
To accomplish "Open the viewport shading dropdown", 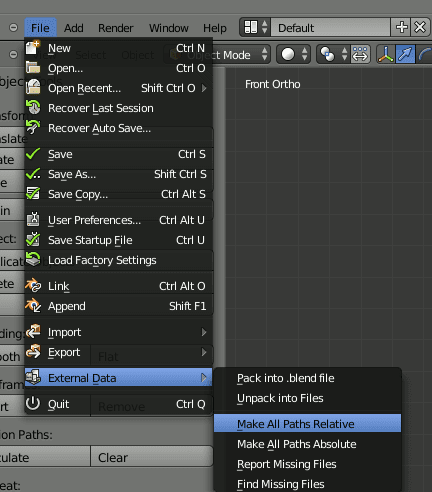I will (x=294, y=54).
